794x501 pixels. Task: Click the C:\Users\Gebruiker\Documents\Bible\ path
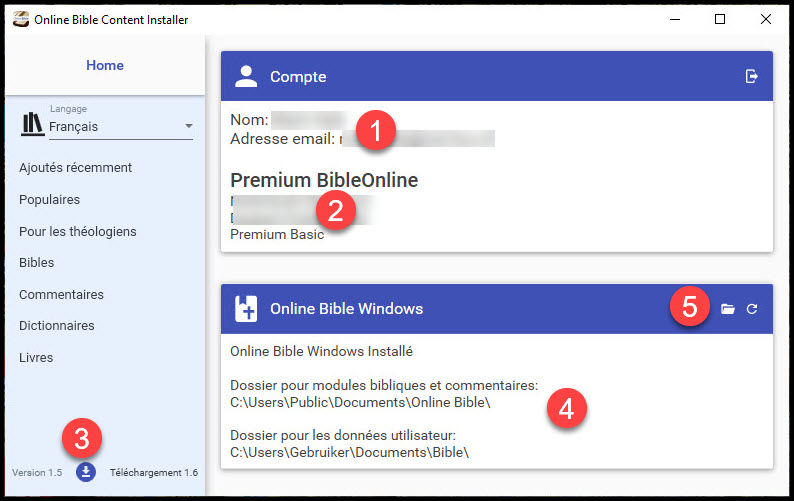click(x=349, y=452)
